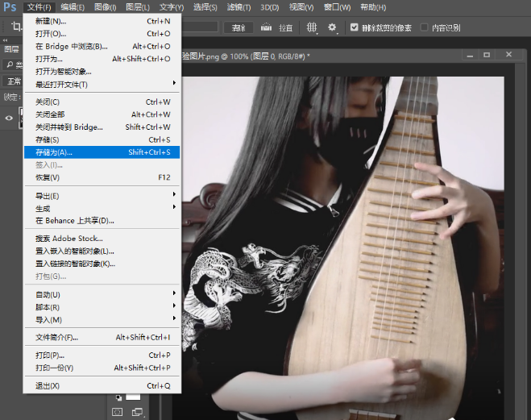Click the straighten (拉直) level icon
Image resolution: width=531 pixels, height=420 pixels.
[263, 27]
